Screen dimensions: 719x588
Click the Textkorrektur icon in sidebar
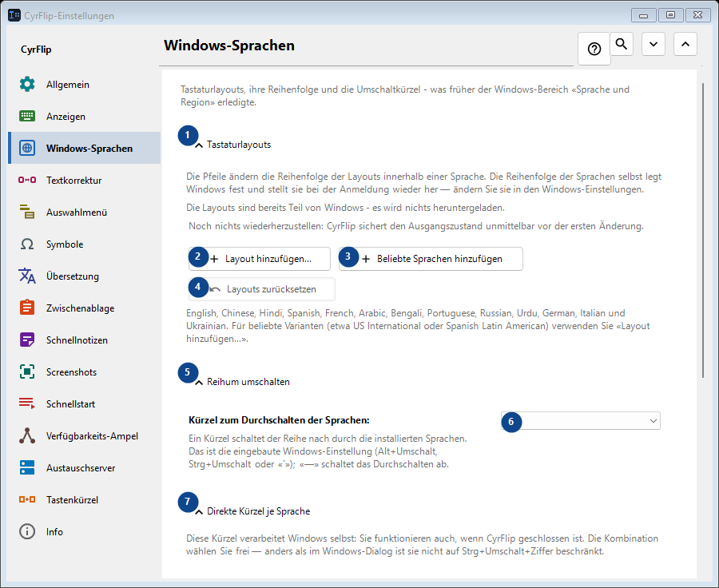(27, 180)
